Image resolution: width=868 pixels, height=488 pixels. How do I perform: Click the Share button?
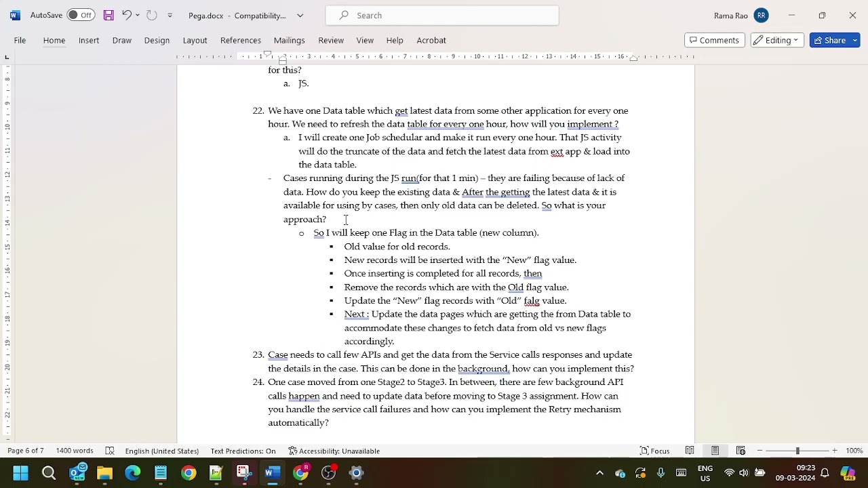tap(835, 40)
